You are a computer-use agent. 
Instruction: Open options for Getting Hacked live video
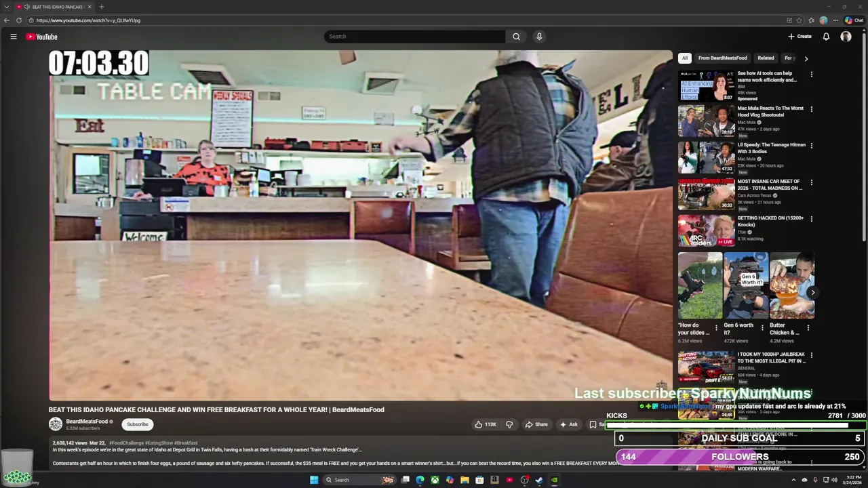[812, 219]
